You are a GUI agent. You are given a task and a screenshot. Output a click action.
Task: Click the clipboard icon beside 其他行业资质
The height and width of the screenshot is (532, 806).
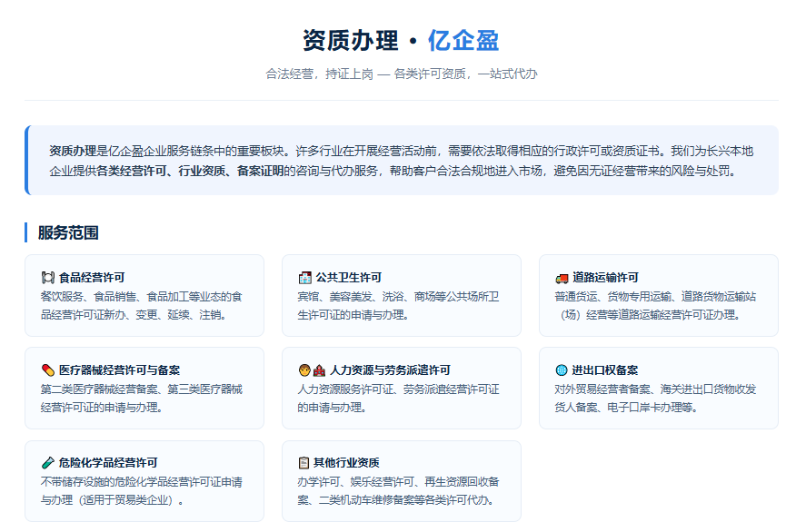click(303, 463)
